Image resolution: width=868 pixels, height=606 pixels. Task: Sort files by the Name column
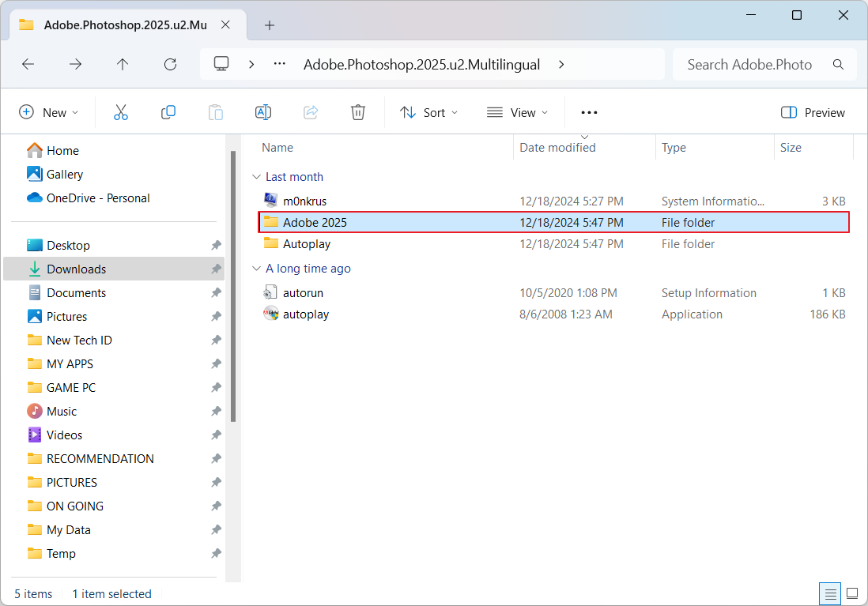pos(277,148)
